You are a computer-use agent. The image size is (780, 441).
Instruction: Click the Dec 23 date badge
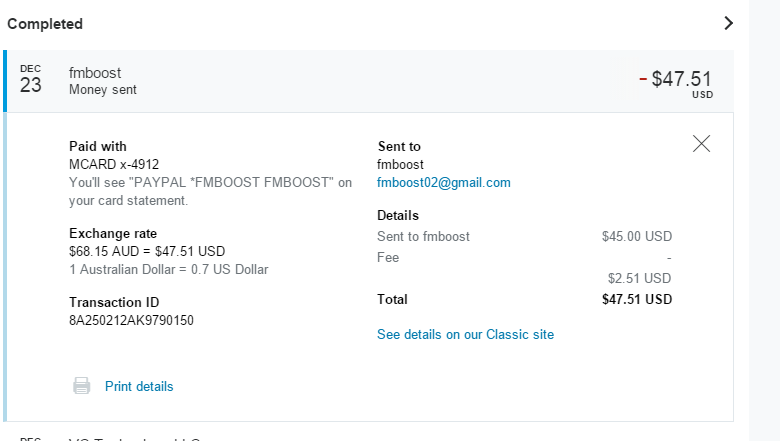click(x=31, y=81)
